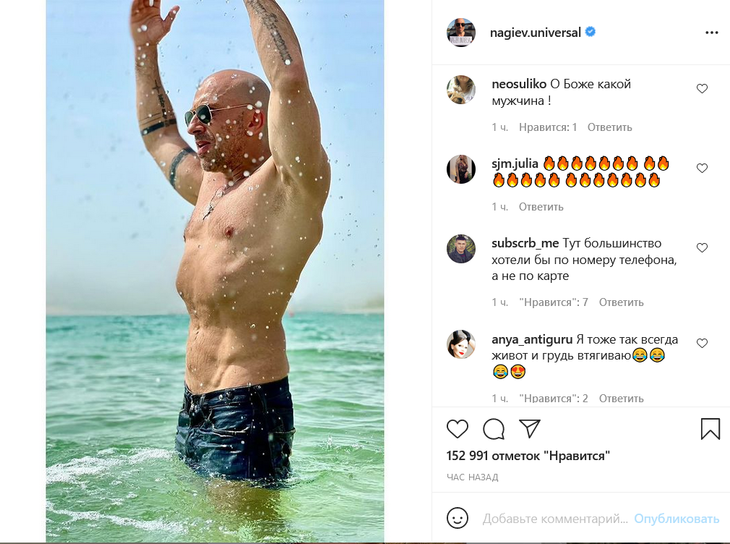The width and height of the screenshot is (730, 544).
Task: Like neosuliko's comment heart
Action: pos(702,88)
